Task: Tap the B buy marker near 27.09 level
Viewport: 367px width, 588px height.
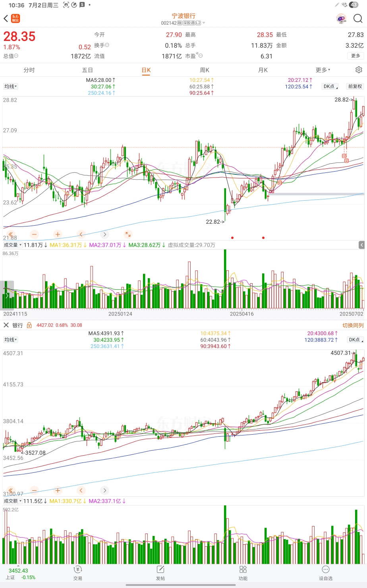Action: click(344, 156)
